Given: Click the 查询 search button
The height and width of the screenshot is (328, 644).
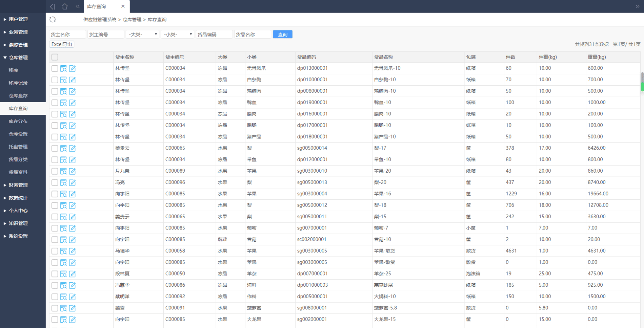Looking at the screenshot, I should (282, 35).
